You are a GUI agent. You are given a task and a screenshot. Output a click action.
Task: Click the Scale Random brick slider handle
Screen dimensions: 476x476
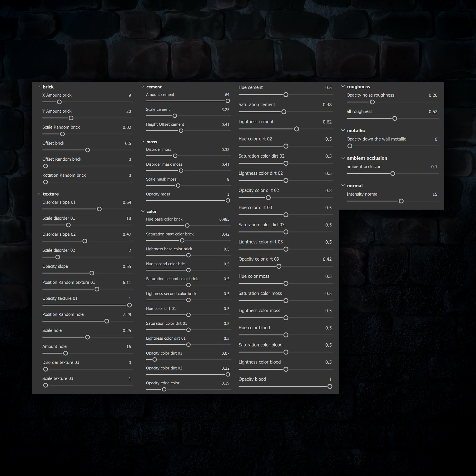[62, 134]
